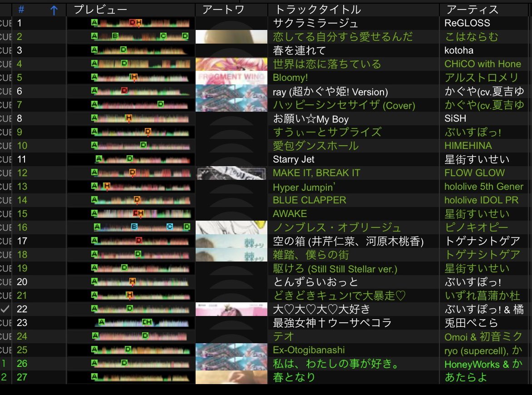Viewport: 532px width, 395px height.
Task: Select track Bloomy!
Action: (x=290, y=77)
